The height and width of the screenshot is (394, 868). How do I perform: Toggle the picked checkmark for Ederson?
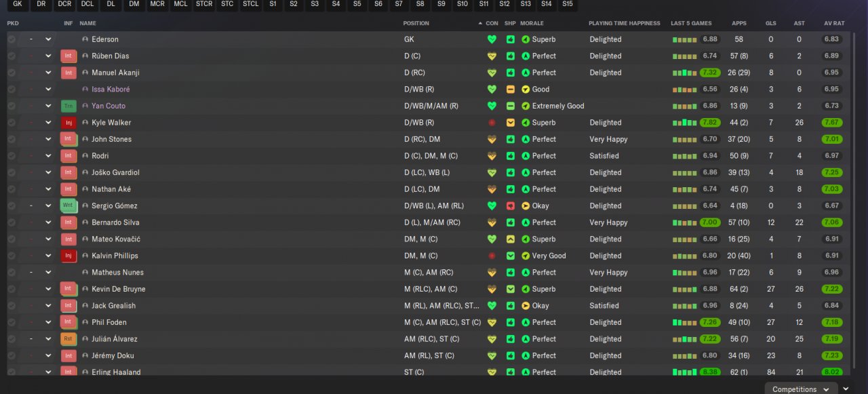12,39
